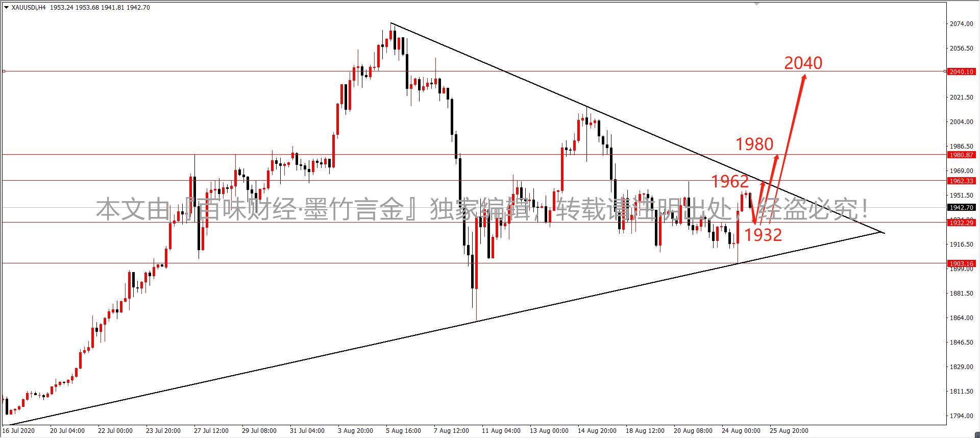Select the 1980.87 red price tag
The height and width of the screenshot is (438, 980).
tap(961, 155)
